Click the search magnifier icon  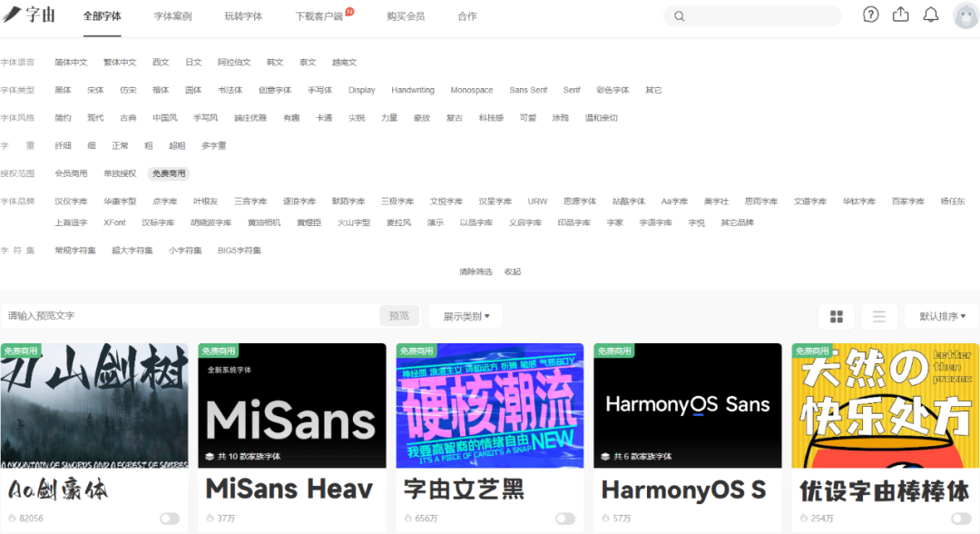coord(680,16)
